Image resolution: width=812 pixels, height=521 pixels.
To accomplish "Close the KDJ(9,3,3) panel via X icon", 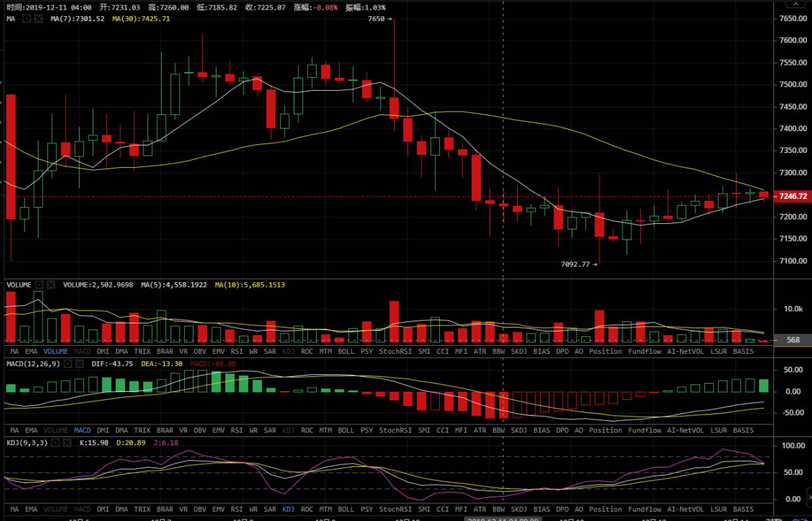I will pyautogui.click(x=69, y=443).
